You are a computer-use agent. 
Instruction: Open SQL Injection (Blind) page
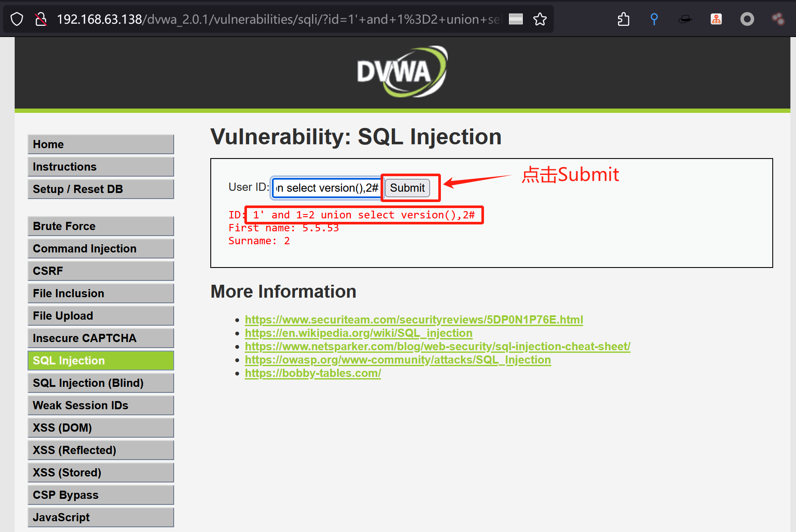click(101, 383)
